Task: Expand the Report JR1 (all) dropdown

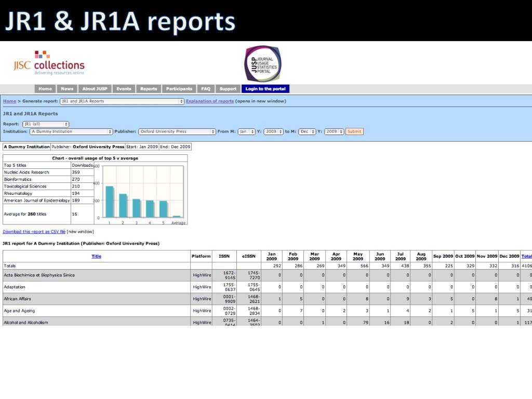Action: pyautogui.click(x=46, y=124)
